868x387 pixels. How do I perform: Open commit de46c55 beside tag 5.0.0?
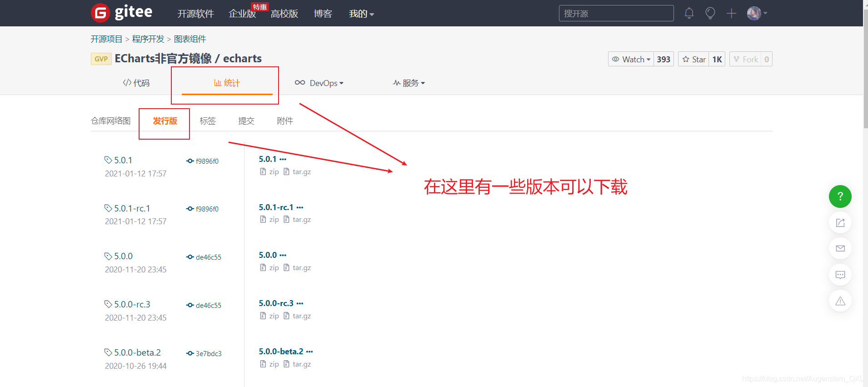[x=204, y=257]
